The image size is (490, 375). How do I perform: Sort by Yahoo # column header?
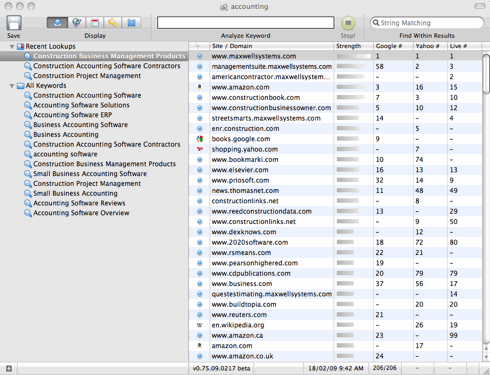[430, 46]
